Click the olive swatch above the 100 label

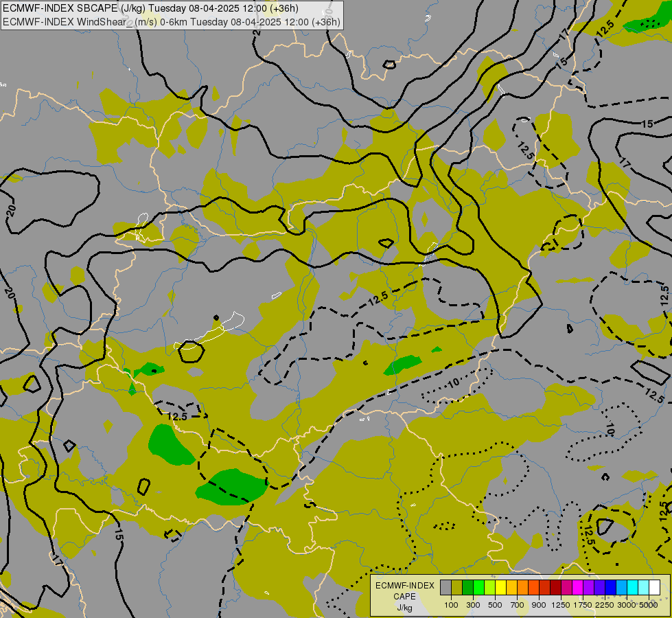pos(457,588)
